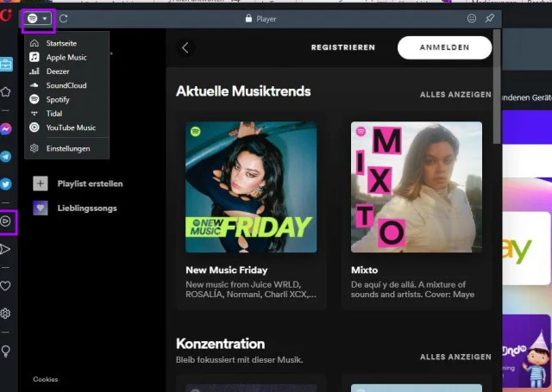This screenshot has width=552, height=392.
Task: Click the Player panel vertical scrollbar
Action: click(x=497, y=86)
